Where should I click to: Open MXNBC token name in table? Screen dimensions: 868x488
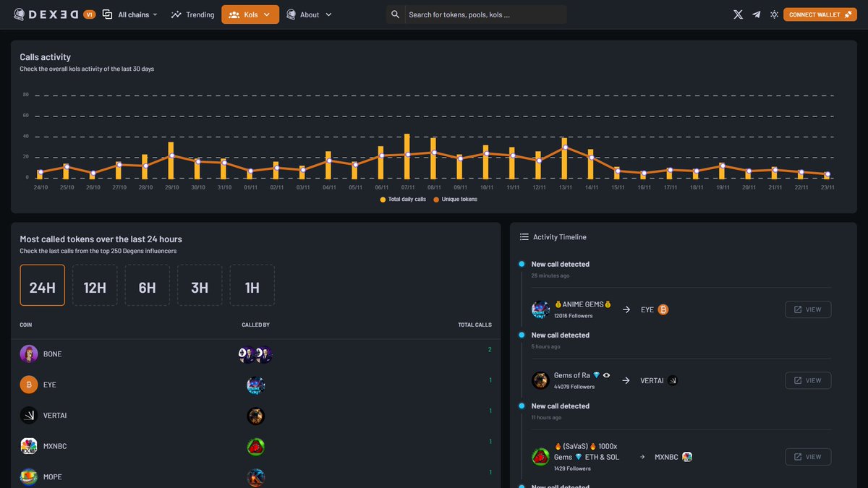click(x=55, y=446)
